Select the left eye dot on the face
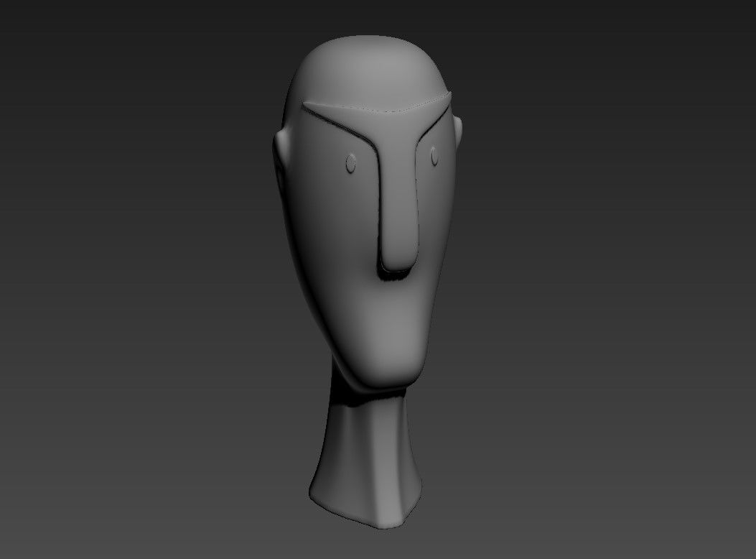This screenshot has height=559, width=756. coord(351,164)
